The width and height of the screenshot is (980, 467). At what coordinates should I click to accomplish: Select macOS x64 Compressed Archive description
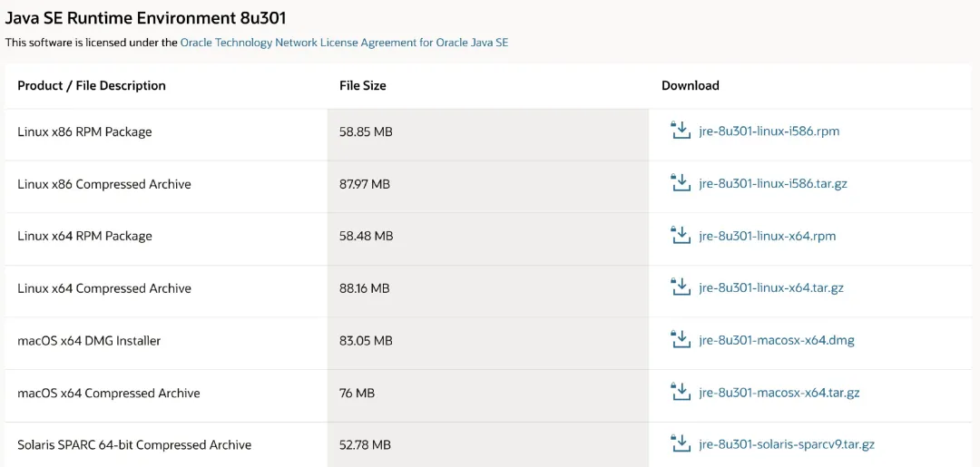click(x=109, y=394)
